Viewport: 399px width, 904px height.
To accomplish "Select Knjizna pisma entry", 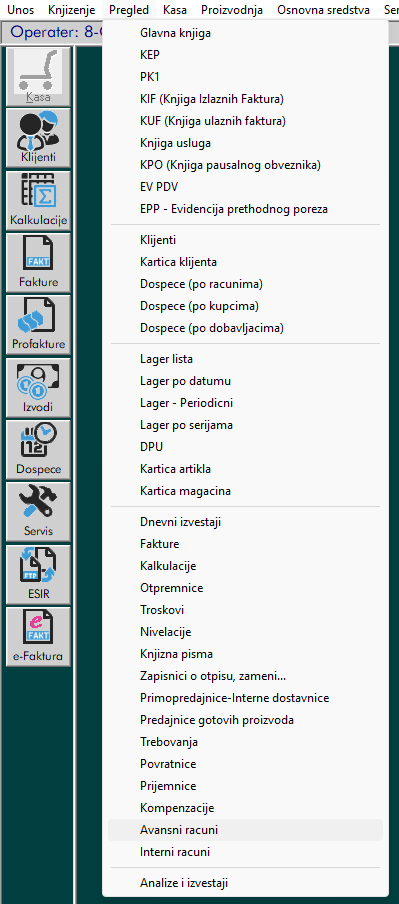I will (245, 654).
